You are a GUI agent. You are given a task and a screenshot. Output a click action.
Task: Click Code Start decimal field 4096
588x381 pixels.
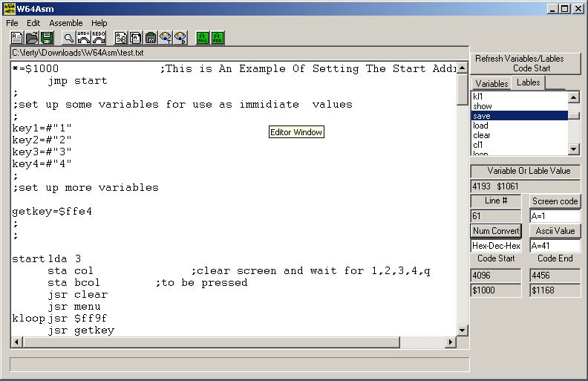[496, 276]
